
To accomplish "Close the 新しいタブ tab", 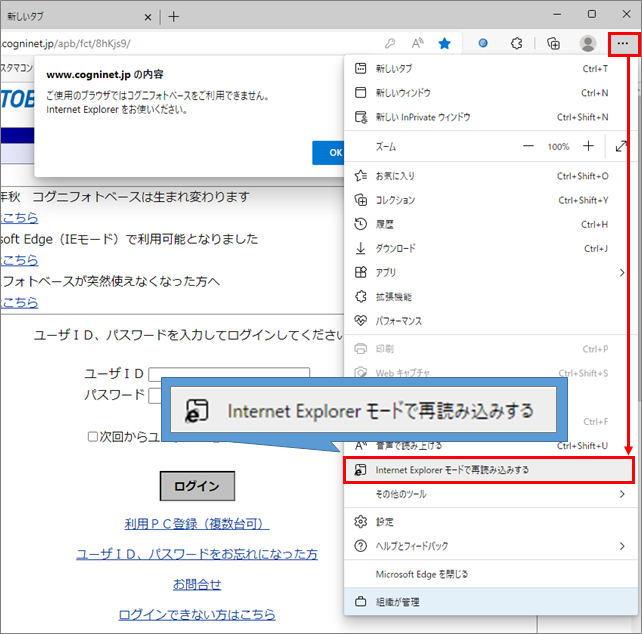I will (x=148, y=17).
